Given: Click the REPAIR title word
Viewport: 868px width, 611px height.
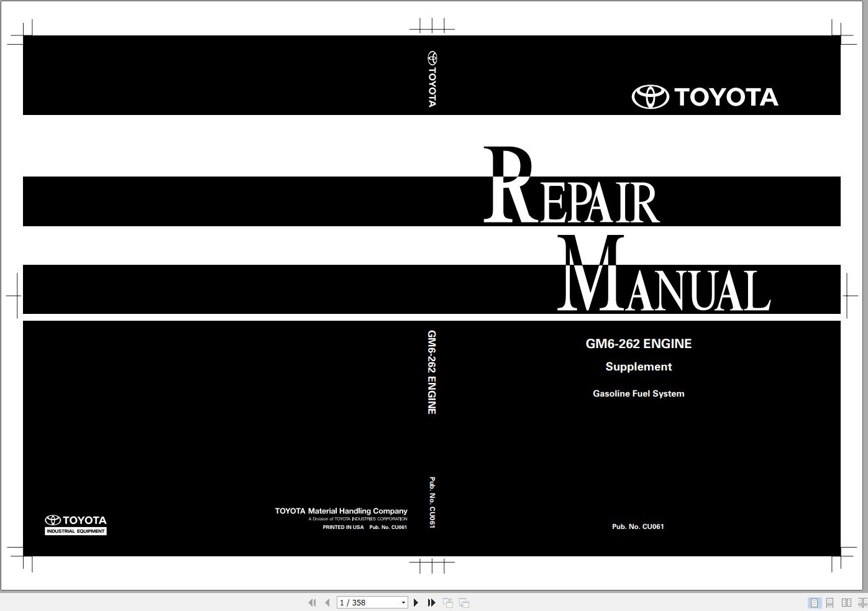Looking at the screenshot, I should [x=572, y=185].
